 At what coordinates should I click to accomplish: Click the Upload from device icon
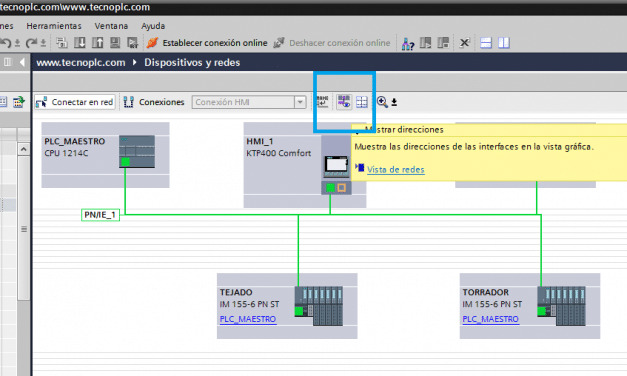tap(97, 43)
